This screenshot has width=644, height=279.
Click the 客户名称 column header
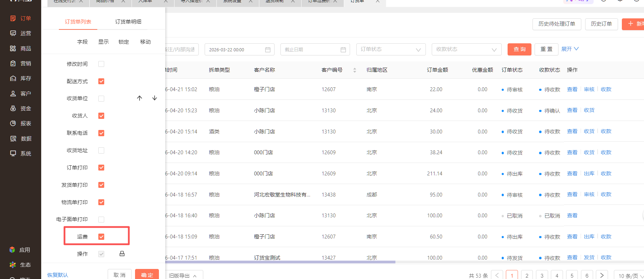(x=265, y=70)
